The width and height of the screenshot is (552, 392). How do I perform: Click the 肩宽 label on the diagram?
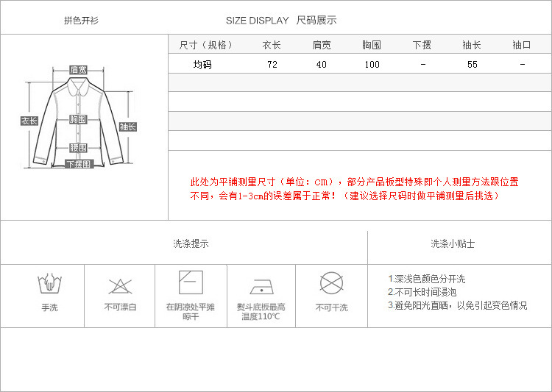click(78, 70)
